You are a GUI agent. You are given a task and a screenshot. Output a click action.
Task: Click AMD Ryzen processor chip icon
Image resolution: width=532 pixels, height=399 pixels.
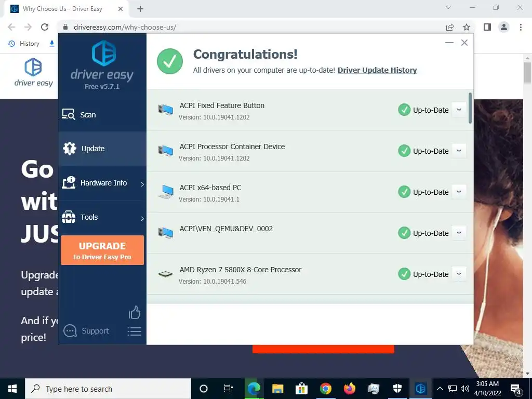tap(166, 274)
